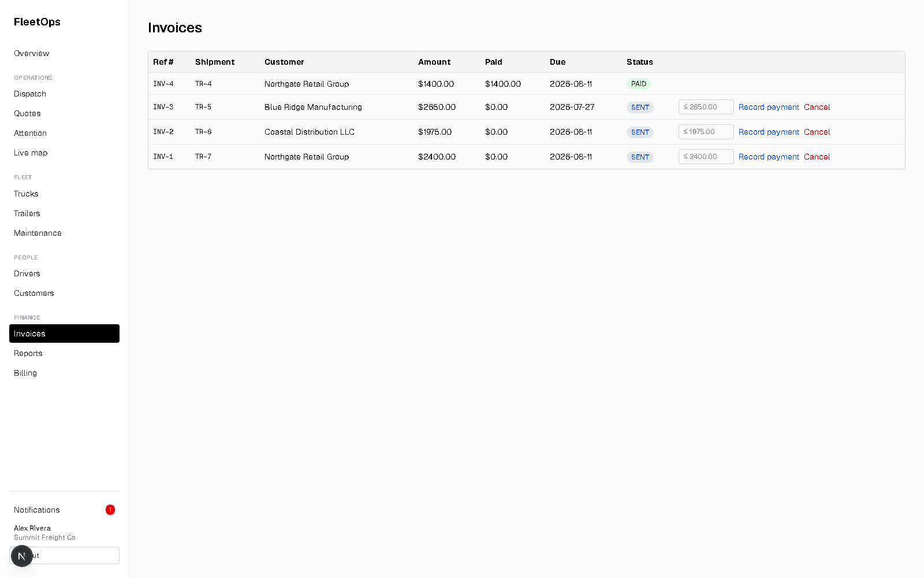This screenshot has height=578, width=924.
Task: Cancel invoice INV-3
Action: coord(817,107)
